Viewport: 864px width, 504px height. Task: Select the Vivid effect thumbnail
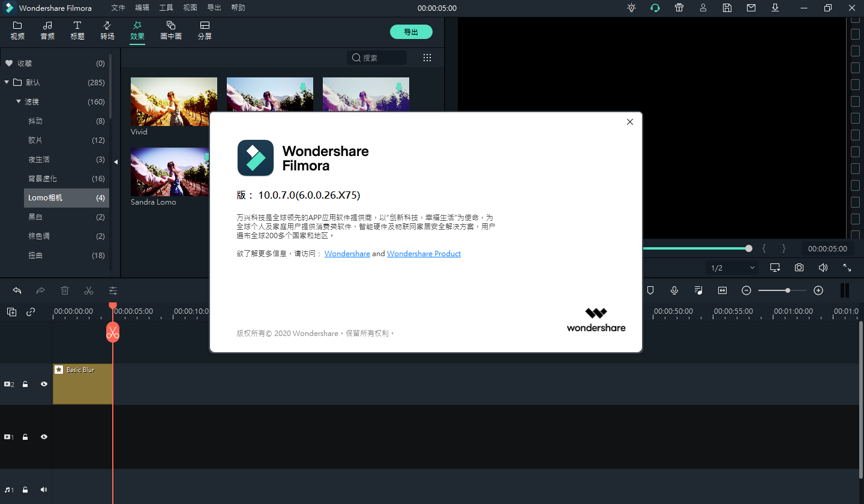coord(174,101)
